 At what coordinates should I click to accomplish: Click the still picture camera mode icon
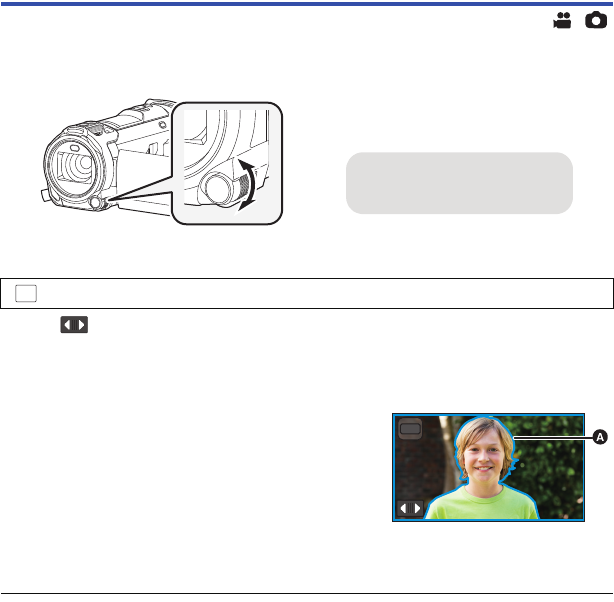[596, 20]
